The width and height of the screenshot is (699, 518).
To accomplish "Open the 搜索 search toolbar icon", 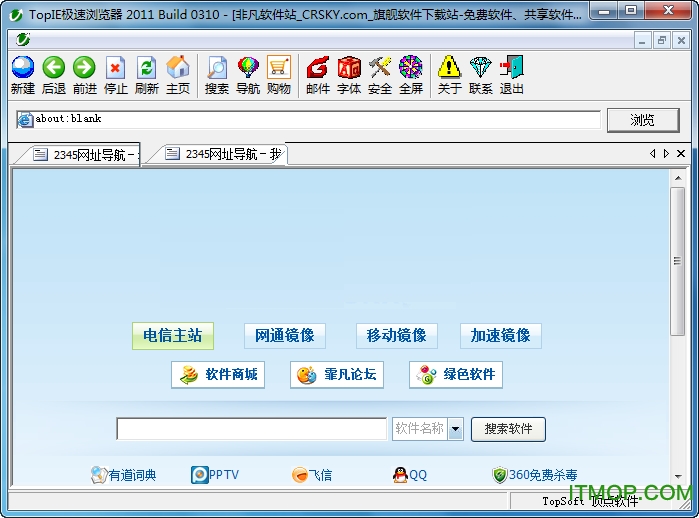I will [217, 74].
